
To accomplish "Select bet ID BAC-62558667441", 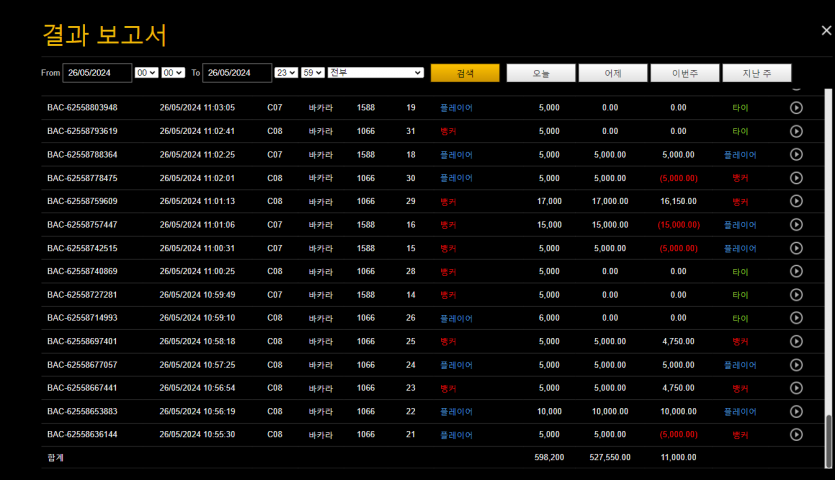I will click(x=82, y=388).
